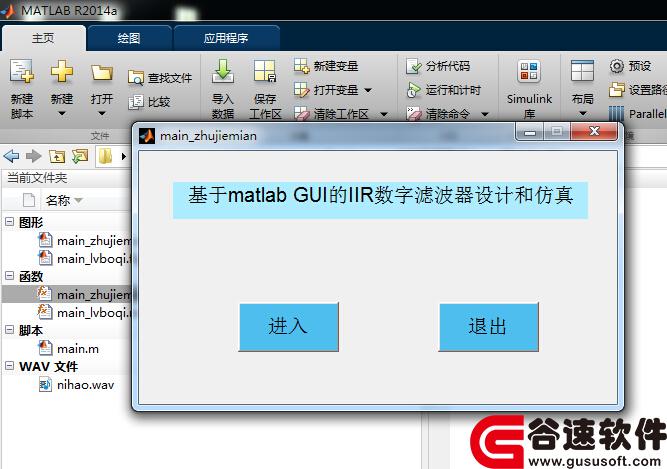Select main_zhujiemian function file under 函数
The image size is (667, 469).
pos(85,294)
